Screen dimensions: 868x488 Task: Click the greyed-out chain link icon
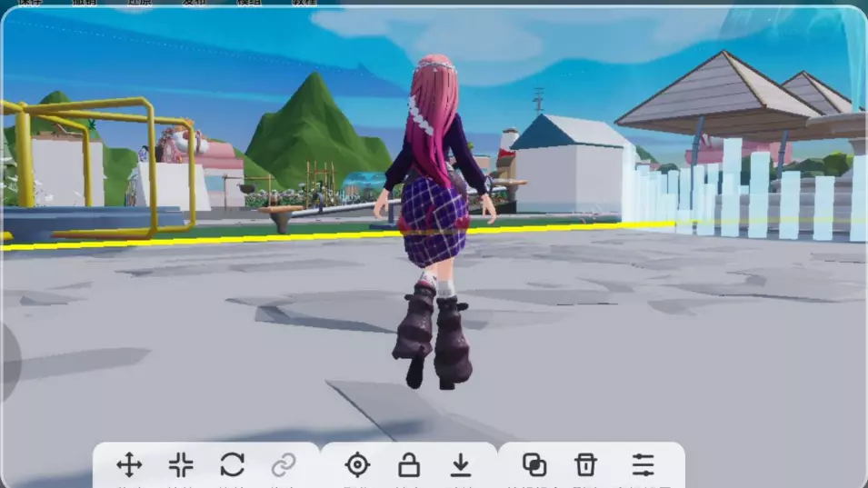pyautogui.click(x=284, y=465)
